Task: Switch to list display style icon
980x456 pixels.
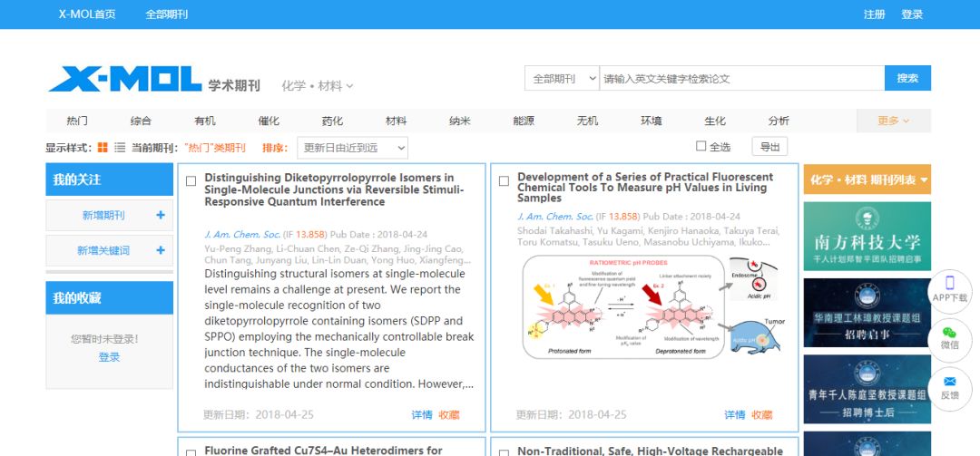Action: pos(120,148)
